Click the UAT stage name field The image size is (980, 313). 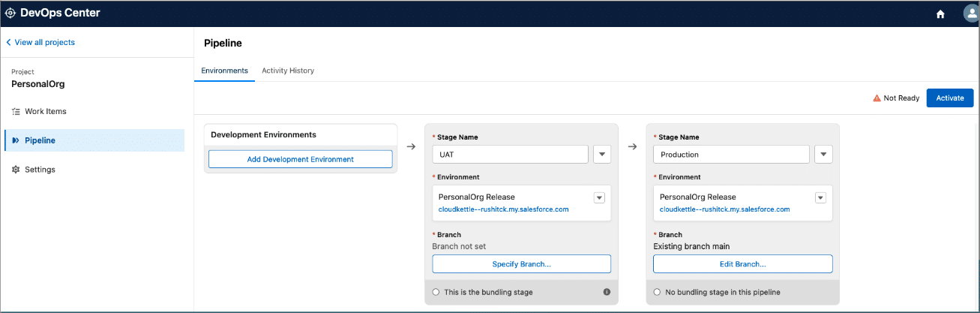point(511,154)
